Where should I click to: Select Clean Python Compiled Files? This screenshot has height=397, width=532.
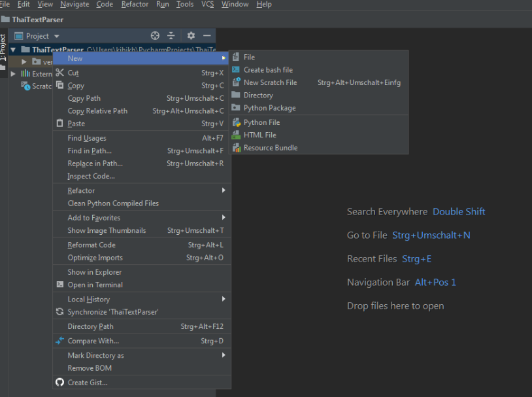[142, 203]
